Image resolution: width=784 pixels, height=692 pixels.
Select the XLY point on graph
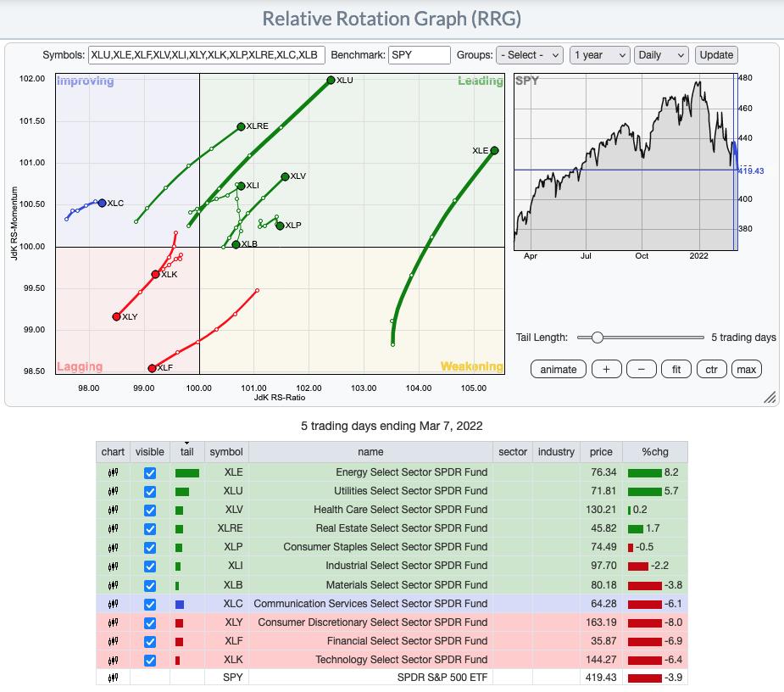(116, 316)
